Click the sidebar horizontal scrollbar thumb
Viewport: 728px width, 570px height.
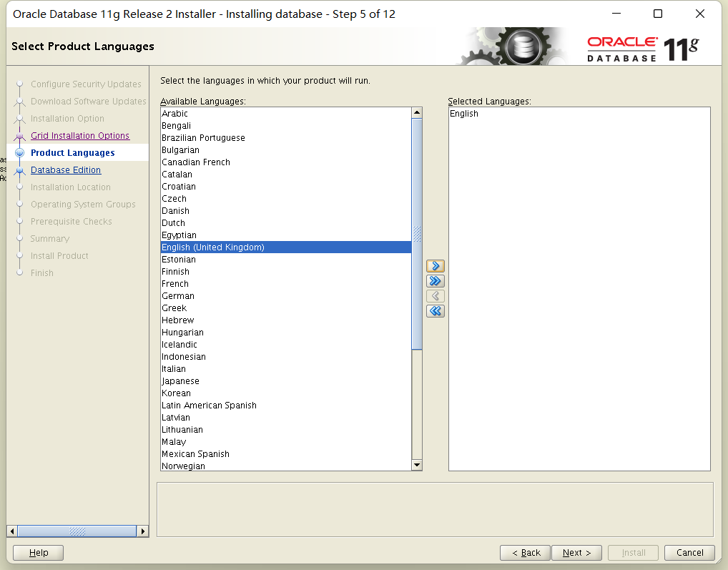click(x=77, y=531)
